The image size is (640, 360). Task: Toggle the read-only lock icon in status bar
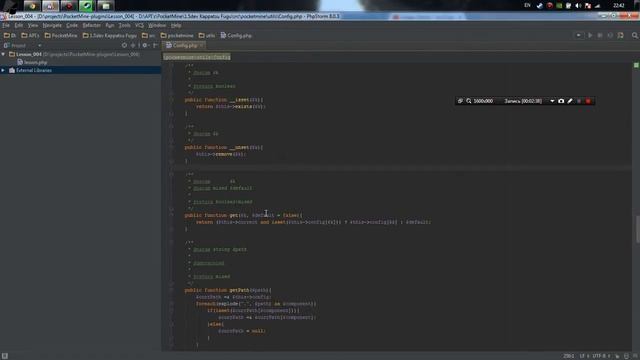click(617, 356)
